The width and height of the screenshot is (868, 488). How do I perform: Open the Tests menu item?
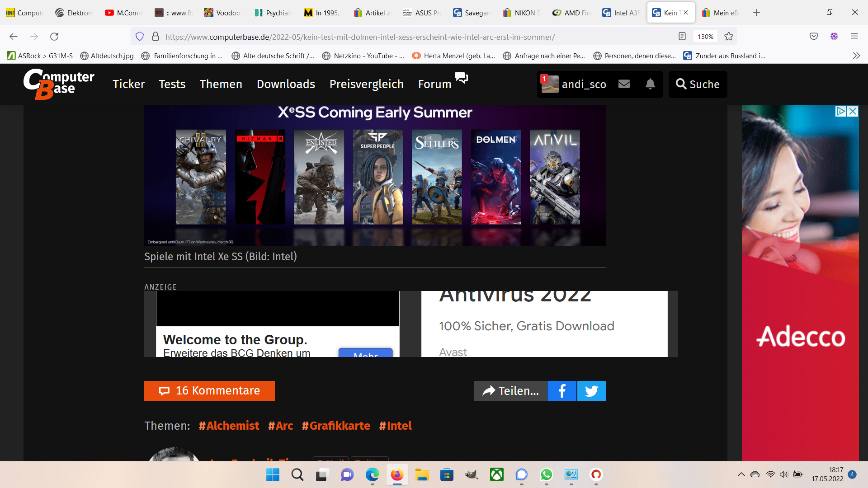point(172,84)
